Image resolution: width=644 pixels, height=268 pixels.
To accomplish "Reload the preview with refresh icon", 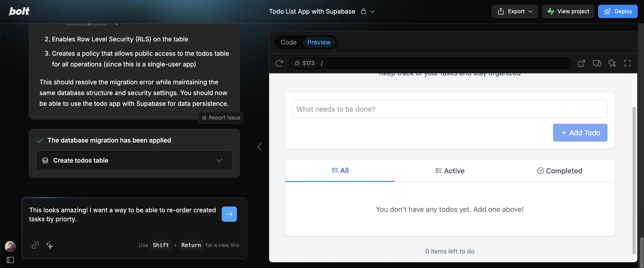I will 279,63.
